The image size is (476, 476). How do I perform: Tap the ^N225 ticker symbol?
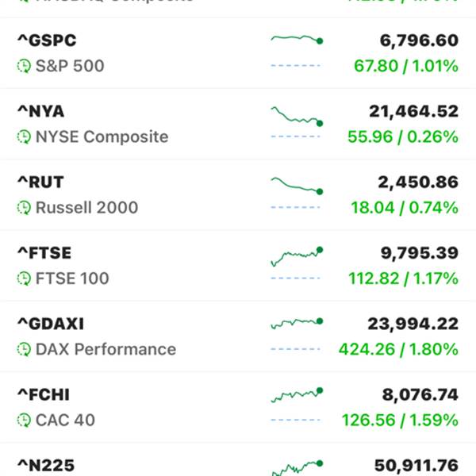(x=45, y=466)
